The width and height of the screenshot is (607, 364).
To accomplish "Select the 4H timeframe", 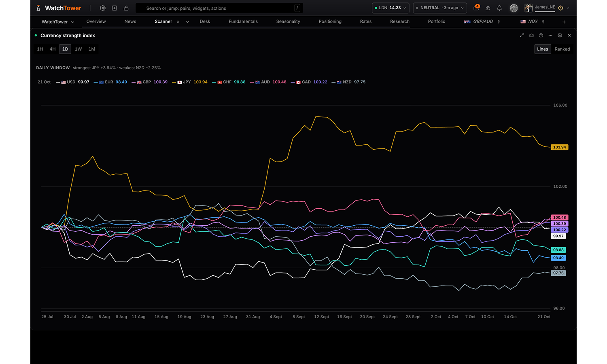I will (x=53, y=49).
